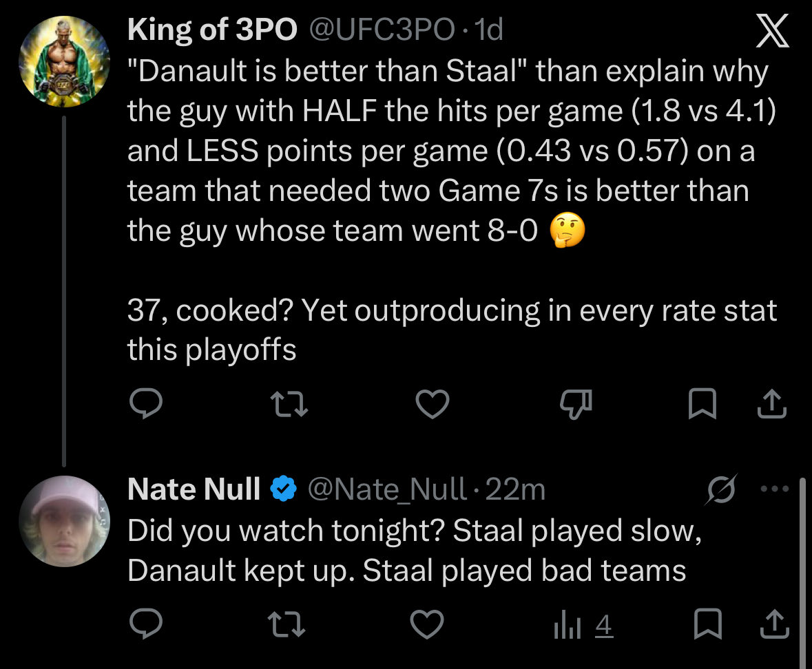Image resolution: width=812 pixels, height=669 pixels.
Task: Repost King of 3PO's tweet
Action: (289, 404)
